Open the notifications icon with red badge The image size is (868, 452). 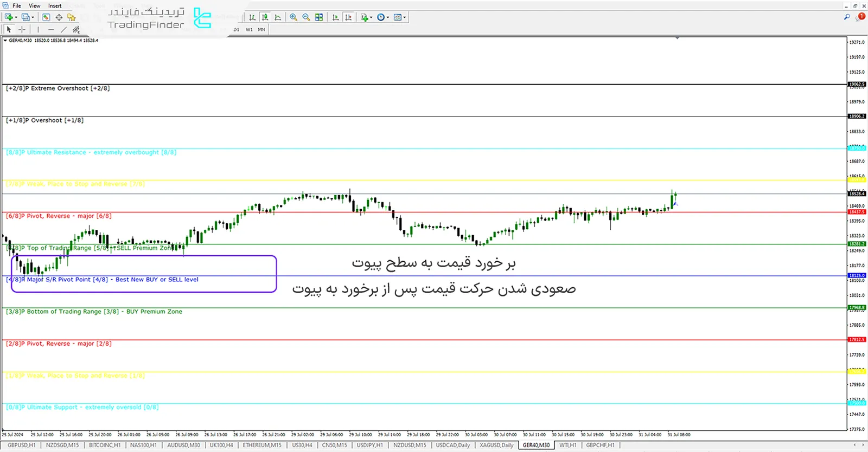(860, 17)
